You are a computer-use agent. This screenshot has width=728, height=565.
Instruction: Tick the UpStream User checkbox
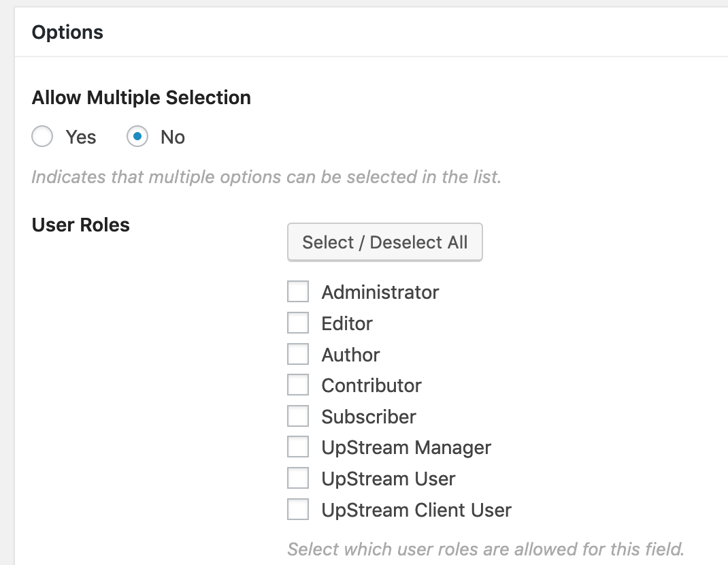click(x=298, y=479)
